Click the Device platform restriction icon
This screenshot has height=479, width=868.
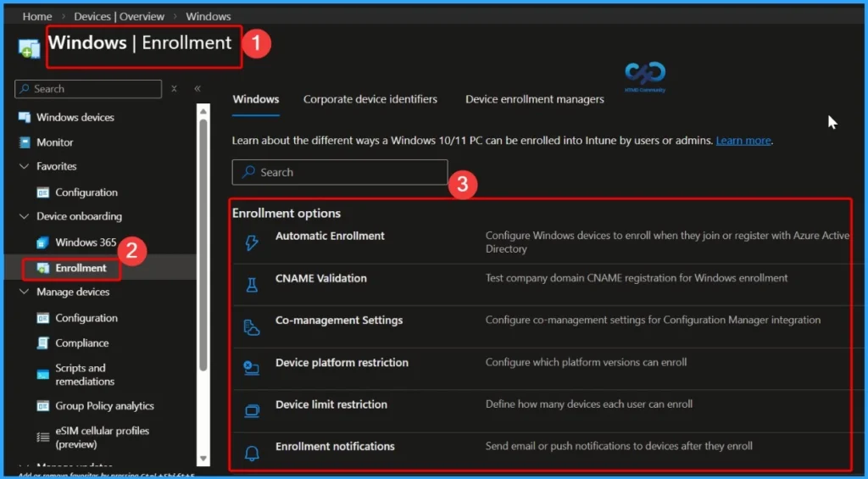[x=252, y=368]
